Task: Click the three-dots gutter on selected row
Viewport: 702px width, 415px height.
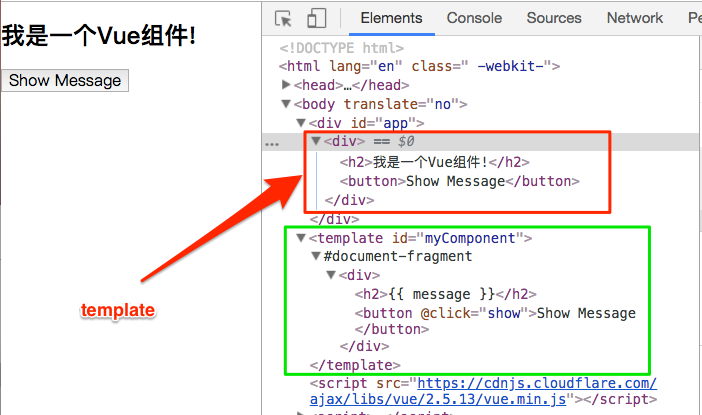Action: tap(272, 144)
